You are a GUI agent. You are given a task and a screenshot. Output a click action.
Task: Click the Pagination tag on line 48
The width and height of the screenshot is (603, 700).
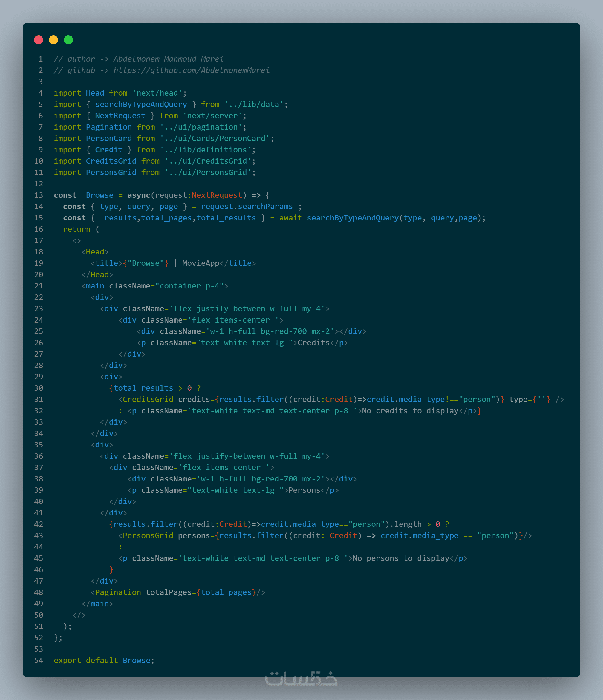pos(118,592)
